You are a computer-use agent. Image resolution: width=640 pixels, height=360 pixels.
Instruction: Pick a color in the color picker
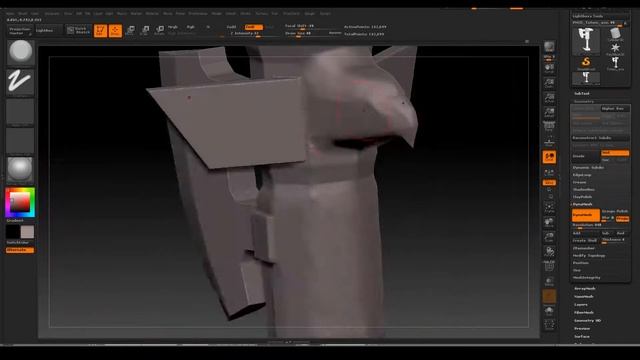coord(20,202)
